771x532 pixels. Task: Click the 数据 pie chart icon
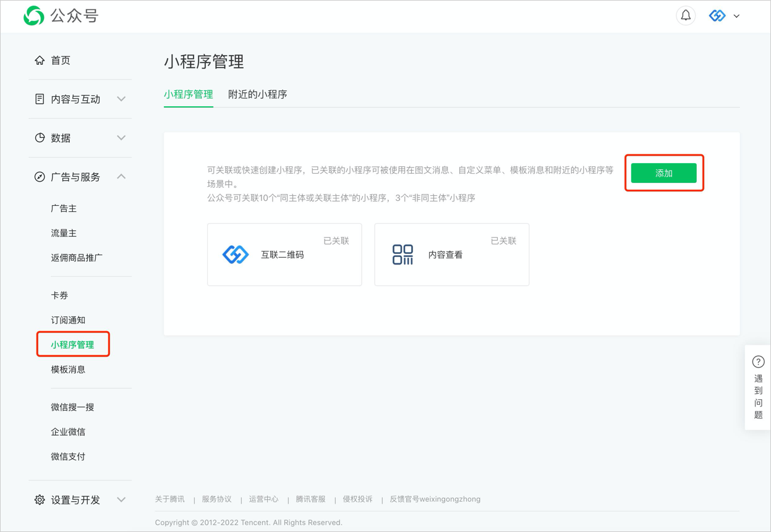40,138
